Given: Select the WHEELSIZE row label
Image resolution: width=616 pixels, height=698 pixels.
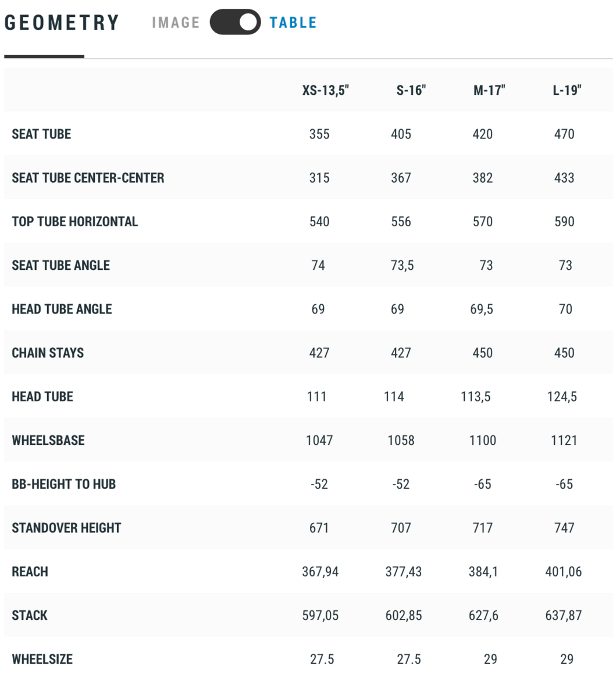Looking at the screenshot, I should (x=42, y=659).
